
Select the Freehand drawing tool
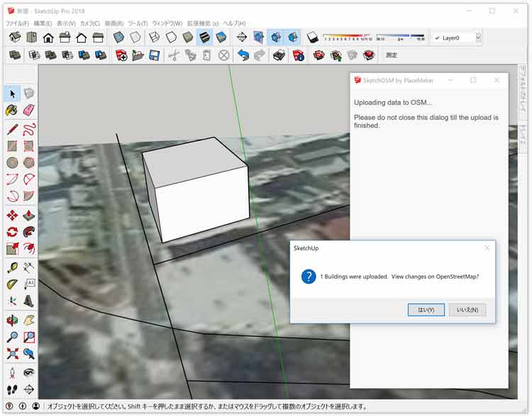click(29, 129)
